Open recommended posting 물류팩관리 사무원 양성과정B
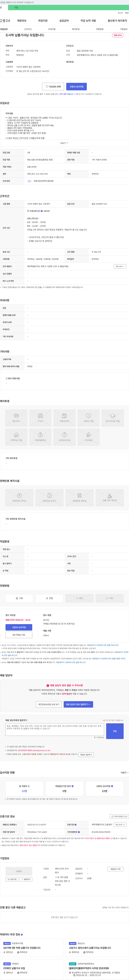Screen dimensions: 129x980 pos(89,968)
